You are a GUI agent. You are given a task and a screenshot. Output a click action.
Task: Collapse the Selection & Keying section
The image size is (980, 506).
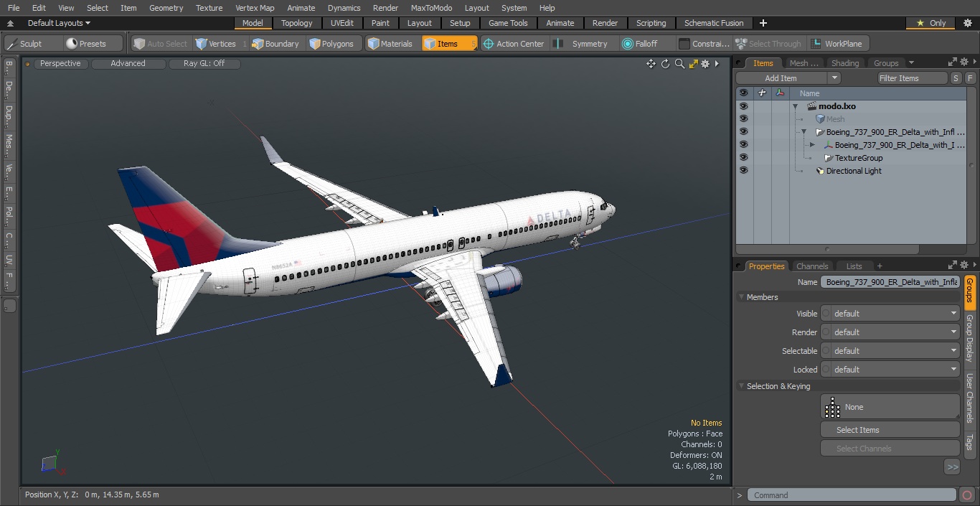tap(741, 386)
